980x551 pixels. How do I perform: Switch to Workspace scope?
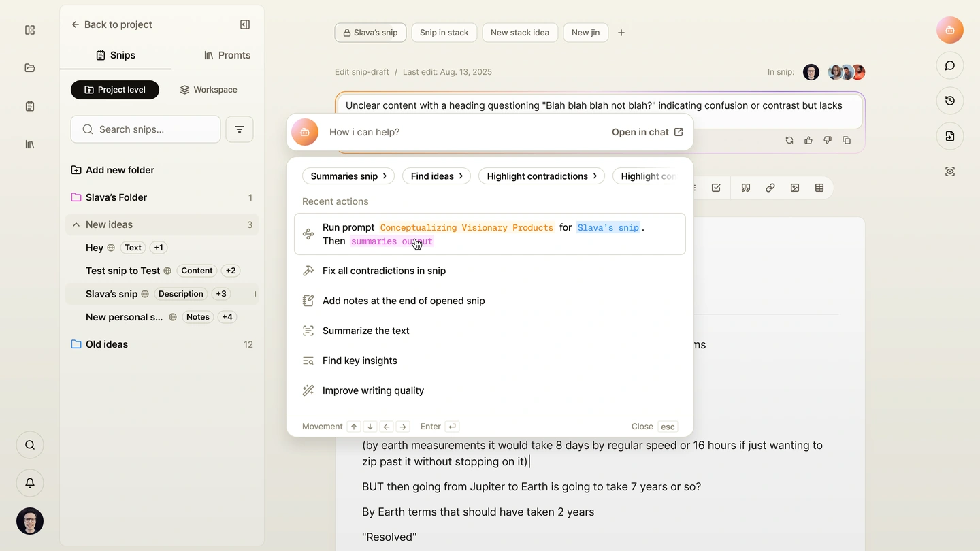209,90
